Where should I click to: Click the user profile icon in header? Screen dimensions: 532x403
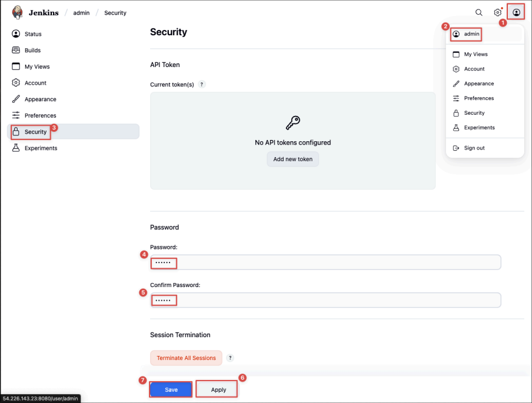[x=516, y=12]
